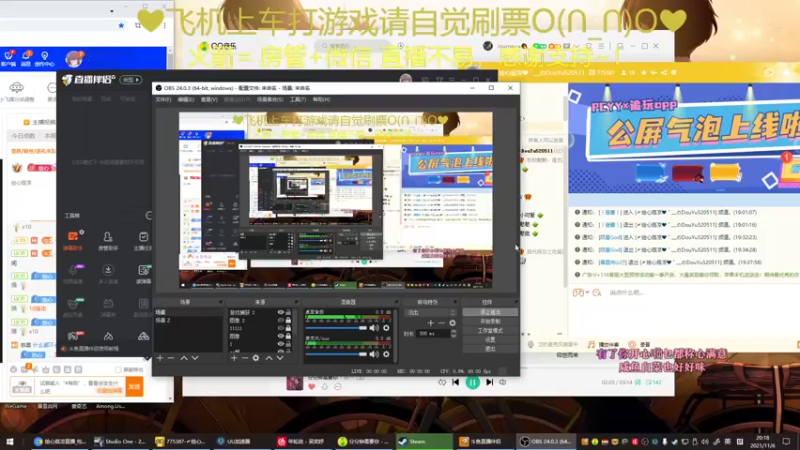Viewport: 800px width, 450px height.
Task: Open the 查看(V) menu in OBS
Action: (x=209, y=99)
